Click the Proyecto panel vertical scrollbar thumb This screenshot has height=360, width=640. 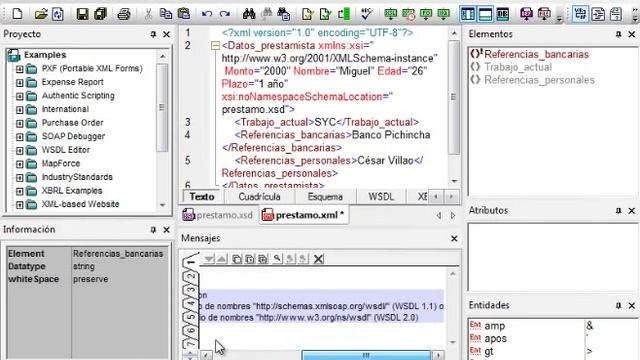point(162,107)
